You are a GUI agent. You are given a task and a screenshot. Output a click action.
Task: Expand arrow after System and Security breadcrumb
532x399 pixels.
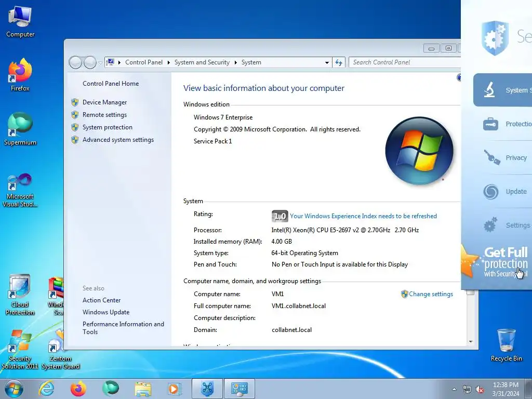tap(235, 62)
